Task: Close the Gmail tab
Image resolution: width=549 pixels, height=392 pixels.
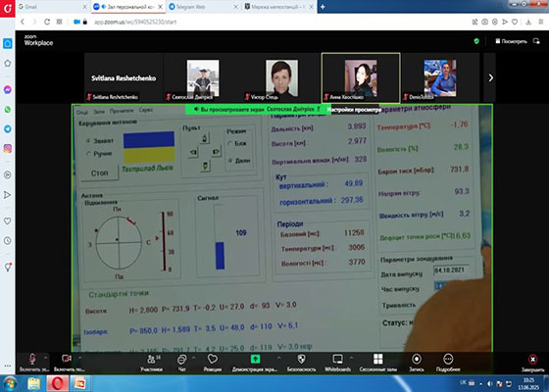Action: pyautogui.click(x=84, y=7)
